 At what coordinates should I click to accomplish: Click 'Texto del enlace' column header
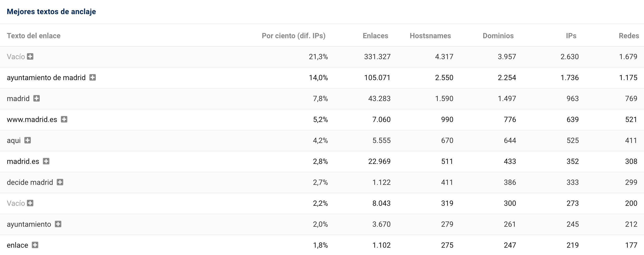(33, 36)
